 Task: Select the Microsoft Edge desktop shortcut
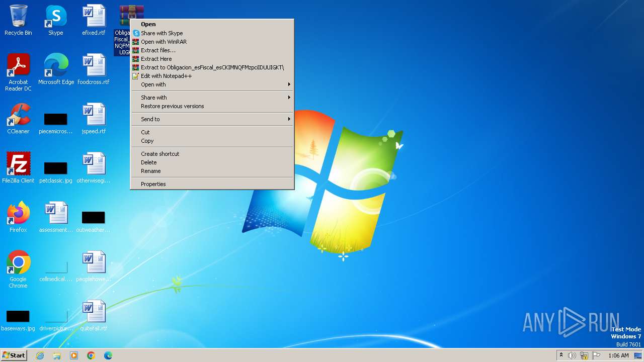point(56,69)
